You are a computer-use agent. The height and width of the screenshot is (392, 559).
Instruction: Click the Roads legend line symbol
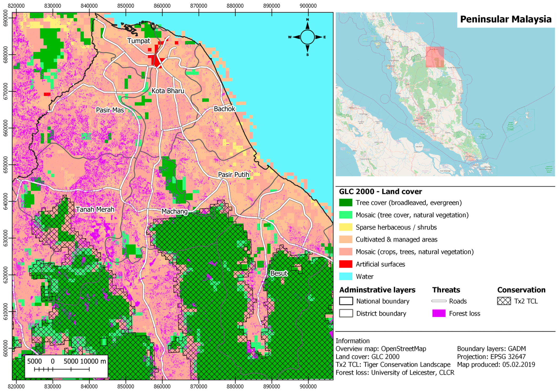[x=439, y=301]
